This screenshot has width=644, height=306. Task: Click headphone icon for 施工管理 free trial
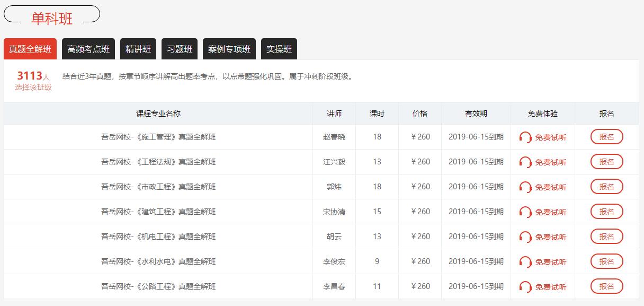(525, 137)
